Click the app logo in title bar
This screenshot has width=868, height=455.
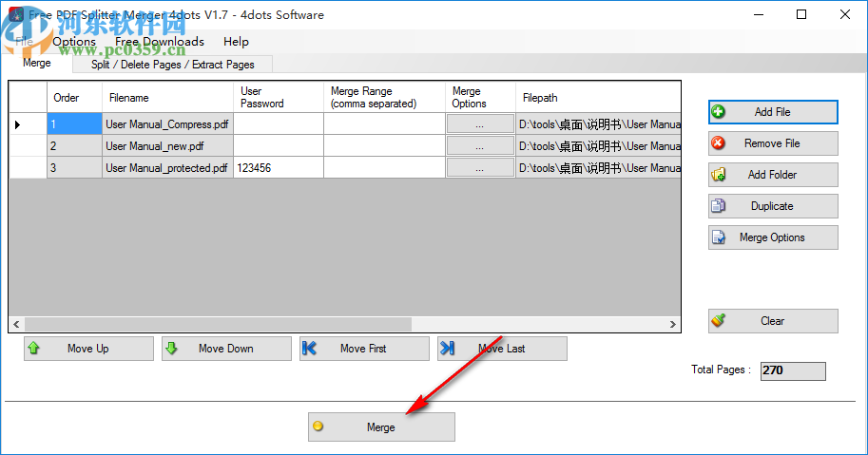point(16,14)
